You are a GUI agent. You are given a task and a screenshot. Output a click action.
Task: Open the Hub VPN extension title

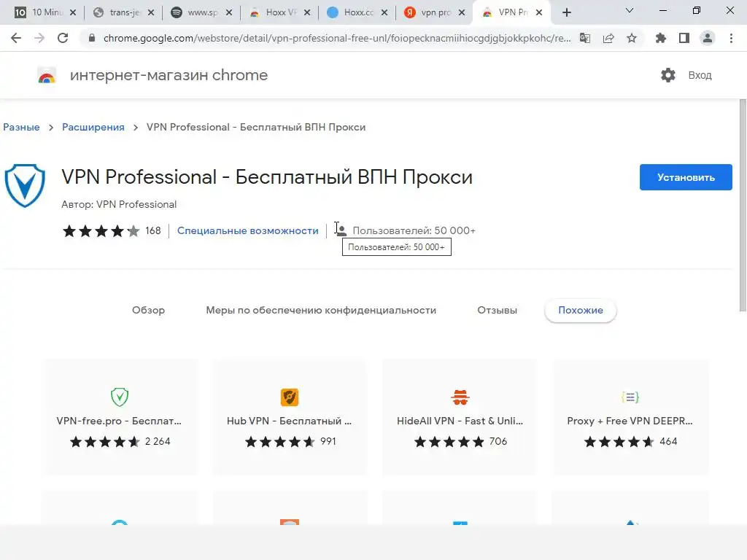[289, 421]
